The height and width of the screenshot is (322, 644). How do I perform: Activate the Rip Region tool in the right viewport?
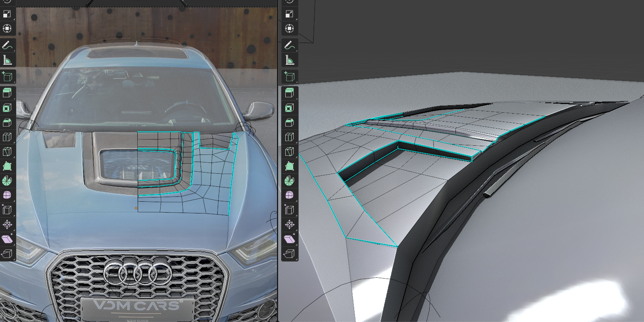289,254
